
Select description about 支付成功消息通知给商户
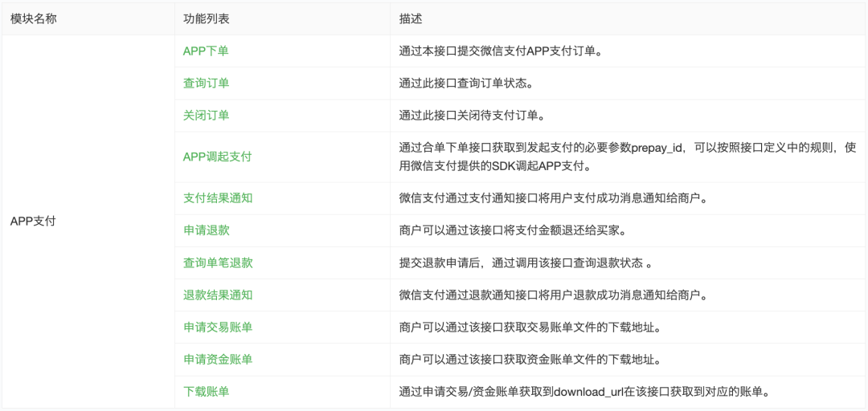click(553, 198)
